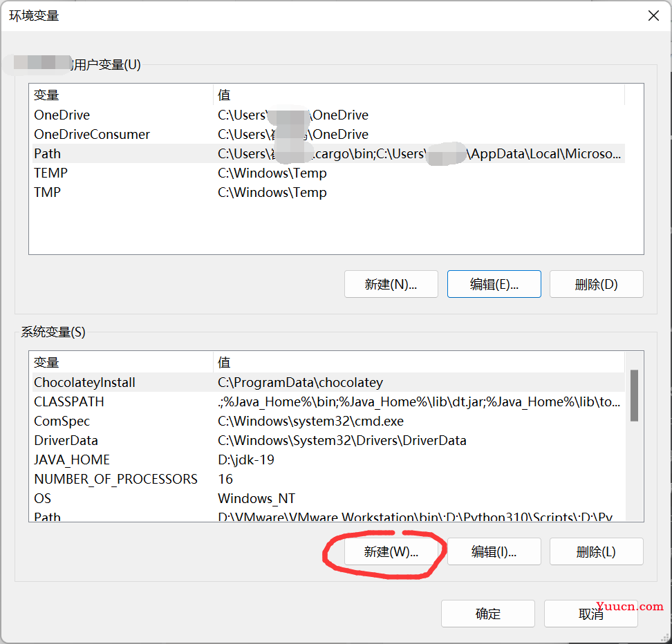The width and height of the screenshot is (672, 644).
Task: Select the OneDriveConsumer user variable
Action: (328, 134)
